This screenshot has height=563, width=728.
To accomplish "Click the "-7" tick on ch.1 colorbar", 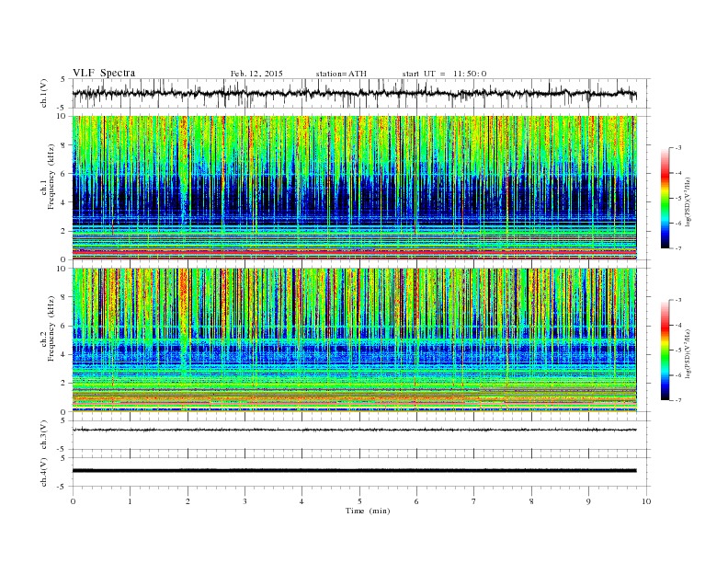I will (677, 248).
